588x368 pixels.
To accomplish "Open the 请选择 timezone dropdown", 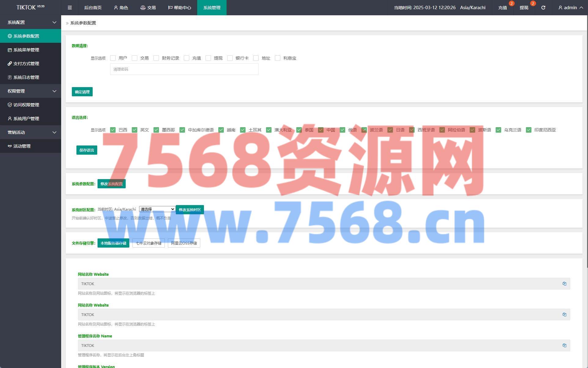I will pos(157,209).
